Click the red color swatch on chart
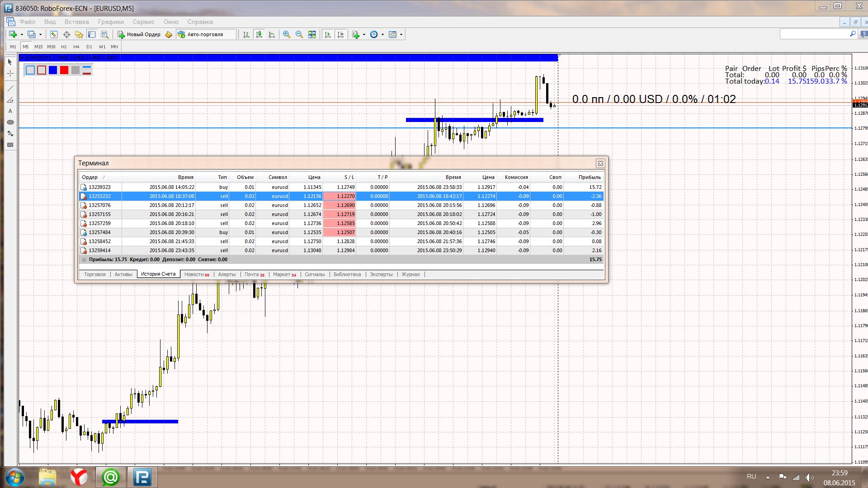The width and height of the screenshot is (868, 488). pyautogui.click(x=64, y=70)
